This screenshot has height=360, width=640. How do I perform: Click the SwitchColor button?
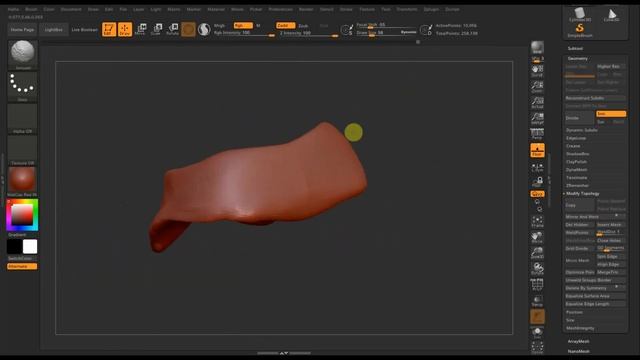[x=22, y=258]
